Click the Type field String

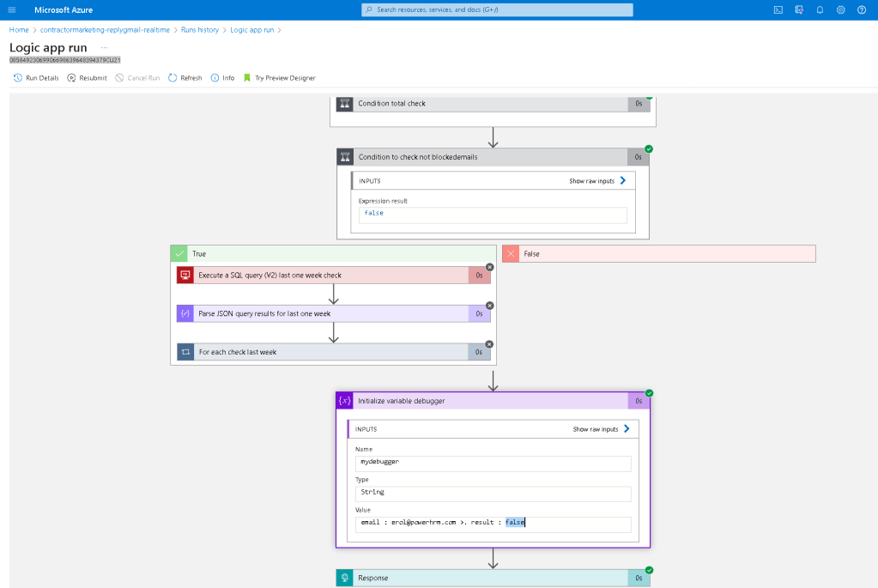click(x=493, y=494)
